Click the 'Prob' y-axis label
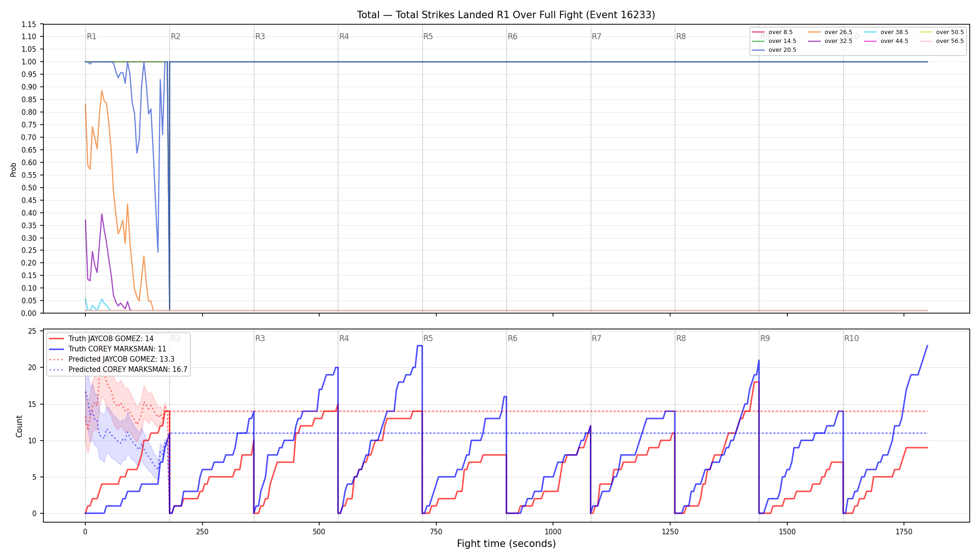Viewport: 980px width, 560px height. click(x=14, y=169)
